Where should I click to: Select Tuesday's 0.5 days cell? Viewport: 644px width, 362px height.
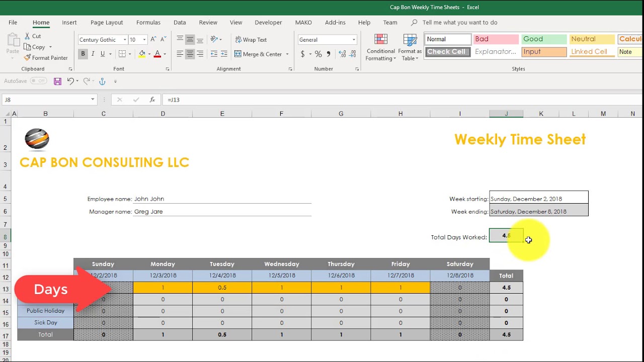click(x=222, y=288)
